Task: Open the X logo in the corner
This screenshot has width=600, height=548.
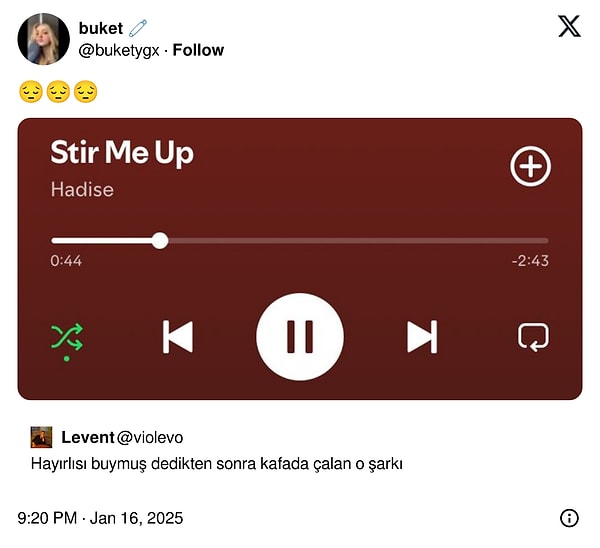Action: tap(569, 26)
